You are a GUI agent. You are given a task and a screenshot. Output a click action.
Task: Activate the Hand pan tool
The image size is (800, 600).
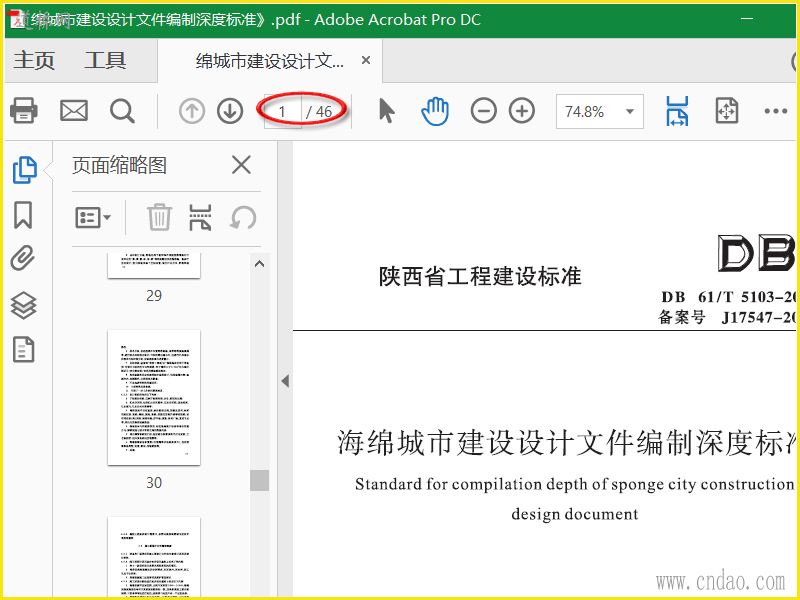[x=435, y=111]
